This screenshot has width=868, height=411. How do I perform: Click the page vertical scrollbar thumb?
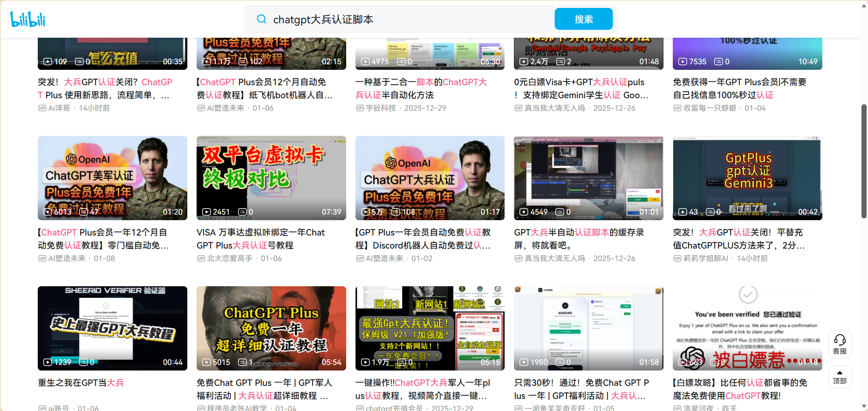(x=864, y=161)
